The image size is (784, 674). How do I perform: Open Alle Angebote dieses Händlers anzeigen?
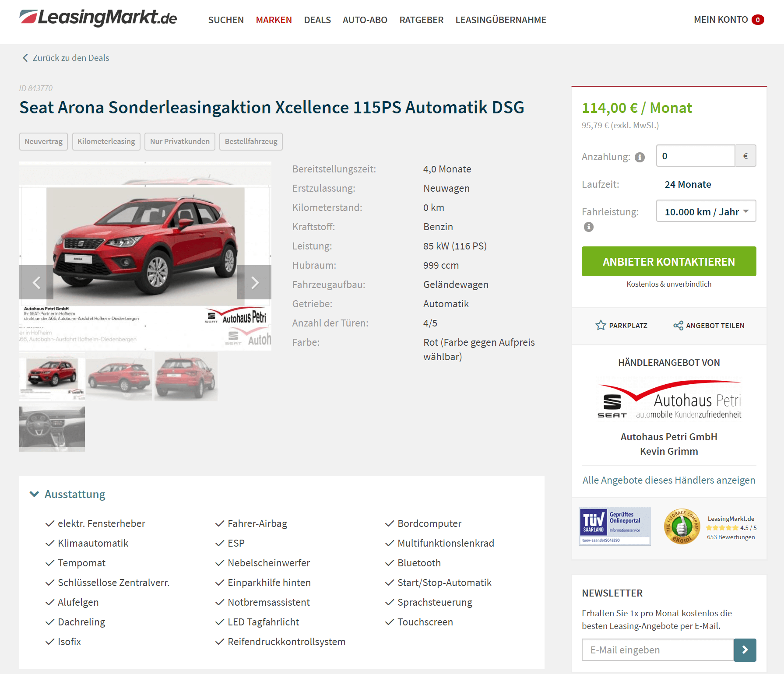click(x=669, y=480)
